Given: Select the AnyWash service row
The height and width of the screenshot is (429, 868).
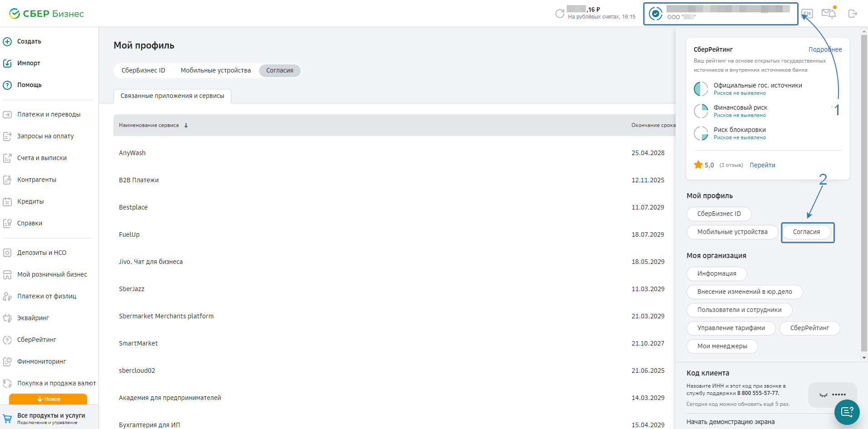Looking at the screenshot, I should [394, 153].
